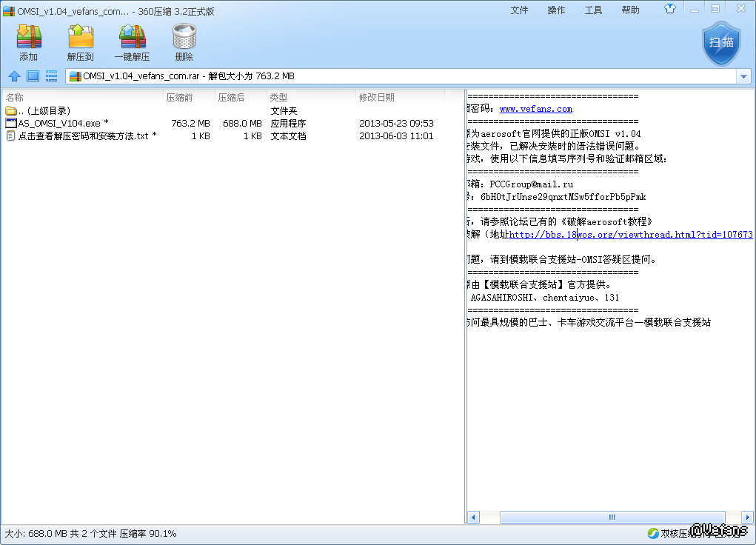Click the 文本文档 type cell
756x545 pixels.
click(288, 136)
